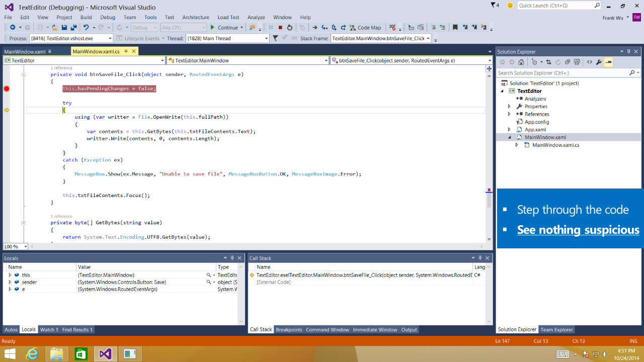Toggle pin on MainWindow.xaml.cs tab
The width and height of the screenshot is (644, 362).
pyautogui.click(x=126, y=51)
